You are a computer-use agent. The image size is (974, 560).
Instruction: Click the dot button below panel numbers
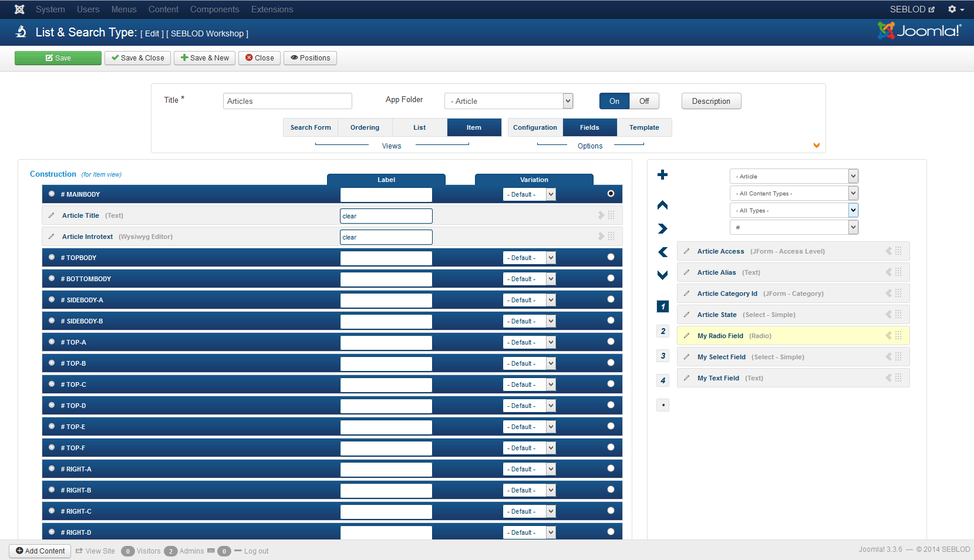(x=663, y=405)
